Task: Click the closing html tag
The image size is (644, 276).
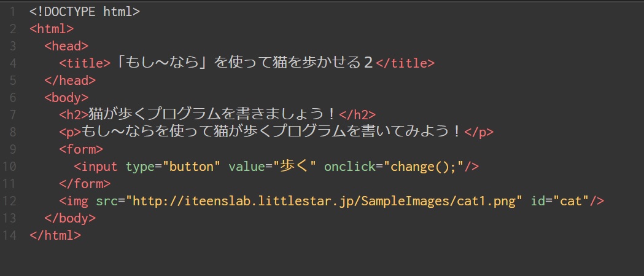Action: tap(55, 235)
